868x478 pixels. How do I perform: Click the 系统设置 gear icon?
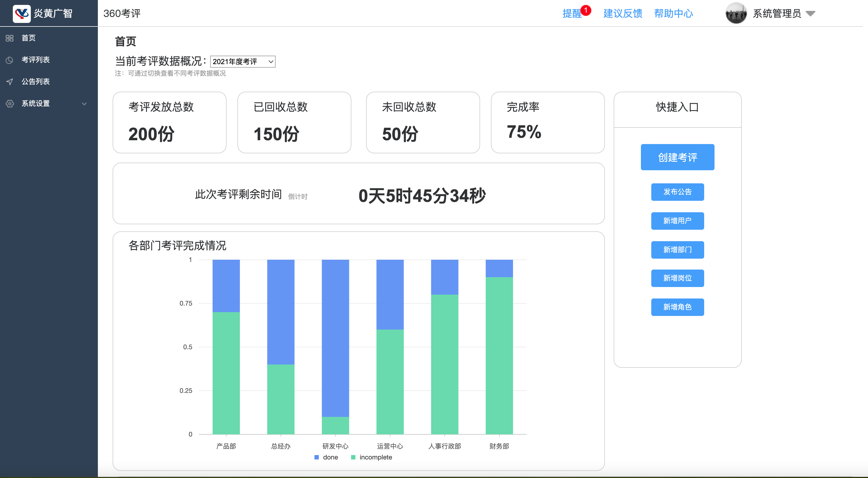(x=10, y=104)
